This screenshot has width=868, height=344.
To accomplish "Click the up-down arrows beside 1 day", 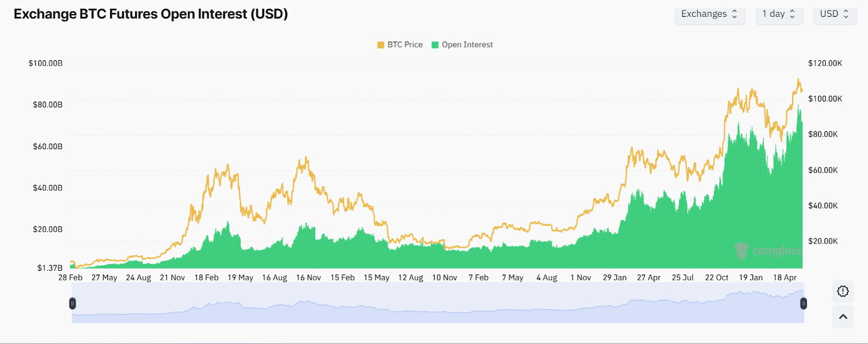I will pyautogui.click(x=792, y=14).
